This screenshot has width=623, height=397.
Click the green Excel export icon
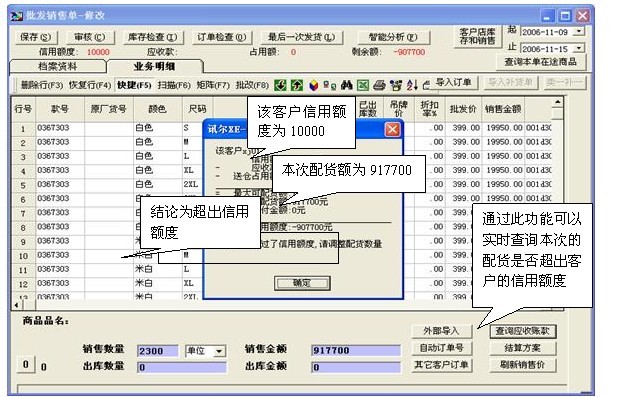(x=363, y=85)
